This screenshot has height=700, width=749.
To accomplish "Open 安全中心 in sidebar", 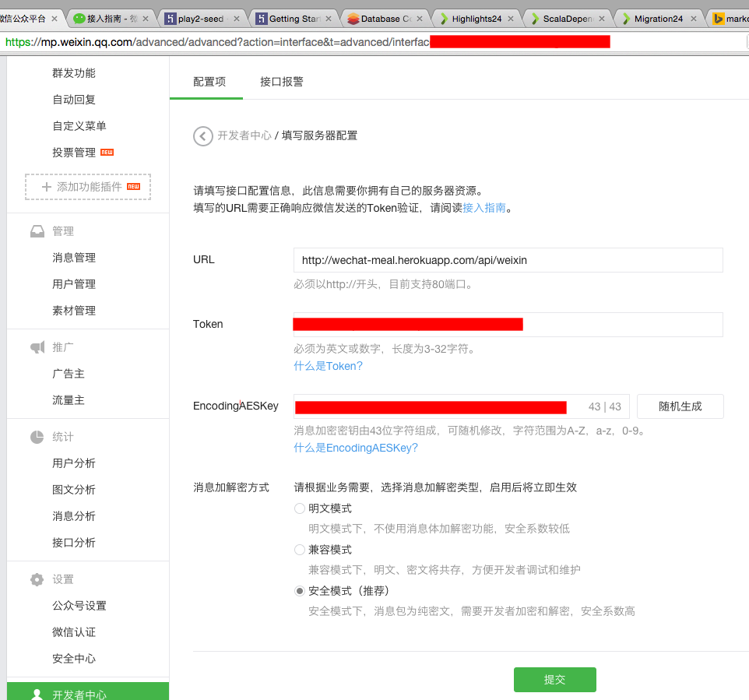I will tap(74, 659).
